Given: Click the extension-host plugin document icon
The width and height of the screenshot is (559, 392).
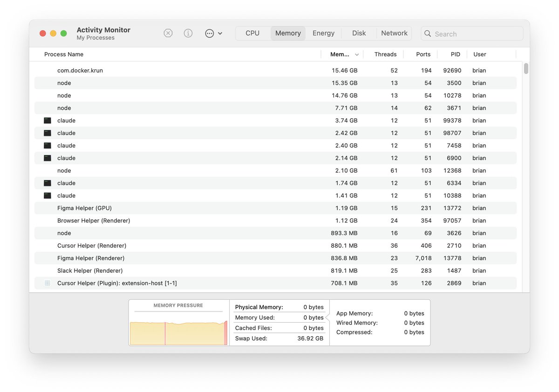Looking at the screenshot, I should [x=48, y=283].
